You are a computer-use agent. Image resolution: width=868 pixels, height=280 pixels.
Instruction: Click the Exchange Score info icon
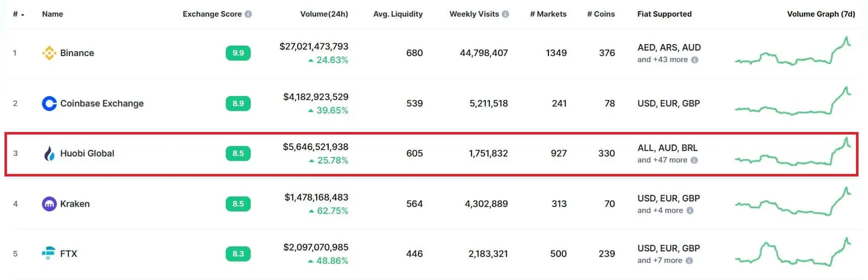click(x=248, y=14)
